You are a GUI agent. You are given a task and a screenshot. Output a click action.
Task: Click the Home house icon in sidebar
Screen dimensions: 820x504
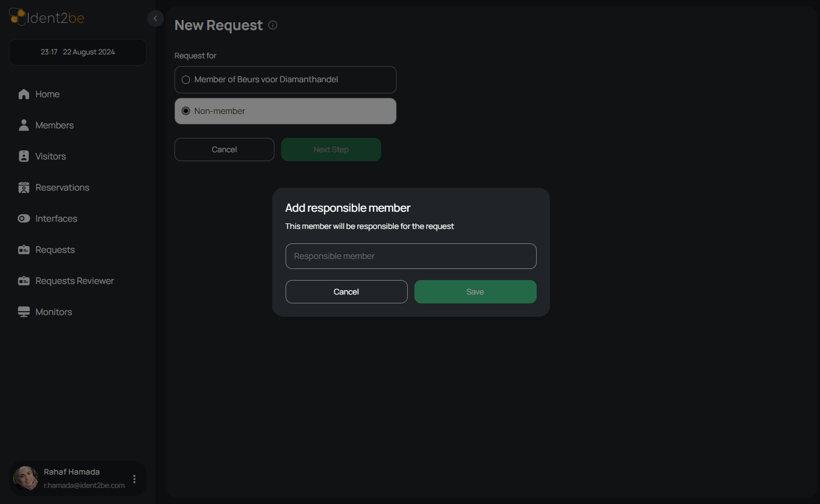point(23,94)
